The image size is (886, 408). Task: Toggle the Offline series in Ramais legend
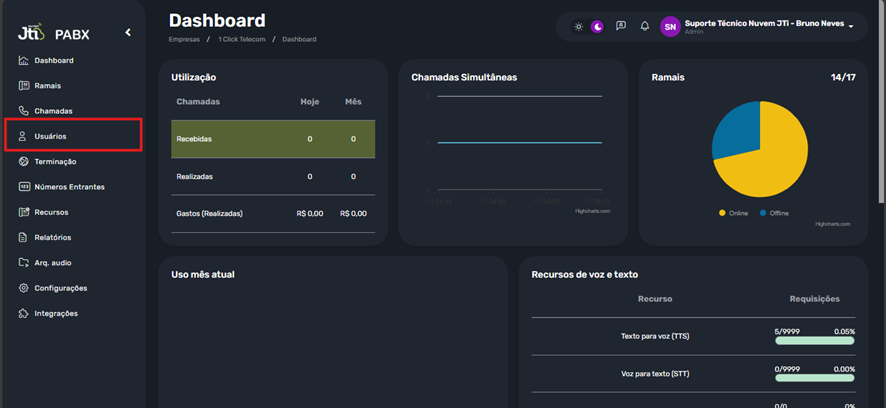pyautogui.click(x=774, y=213)
